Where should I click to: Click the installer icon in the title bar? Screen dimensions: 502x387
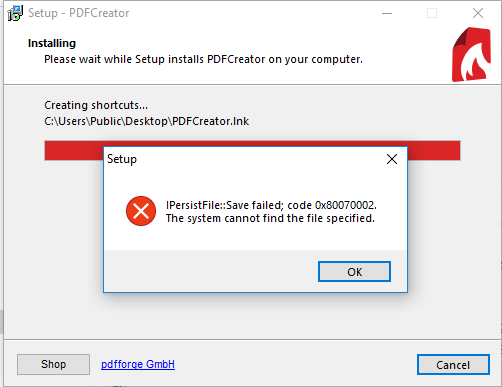(x=15, y=13)
